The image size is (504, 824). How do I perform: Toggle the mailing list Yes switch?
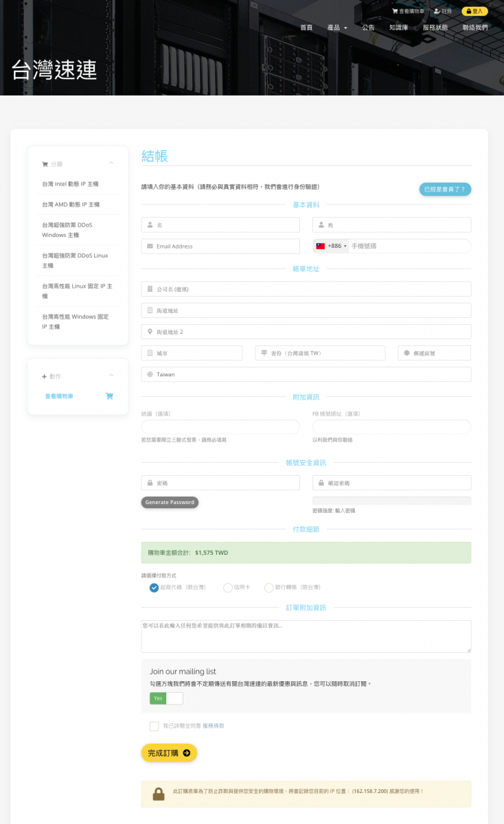[x=166, y=698]
